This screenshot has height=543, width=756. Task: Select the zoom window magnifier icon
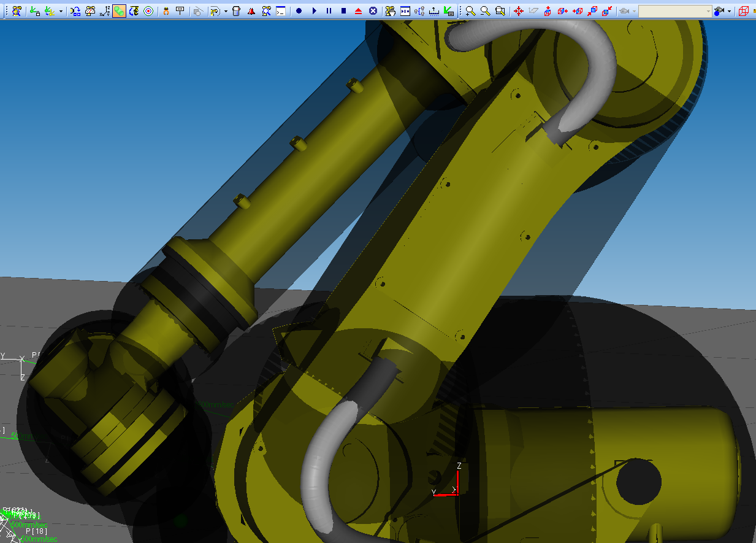point(500,11)
